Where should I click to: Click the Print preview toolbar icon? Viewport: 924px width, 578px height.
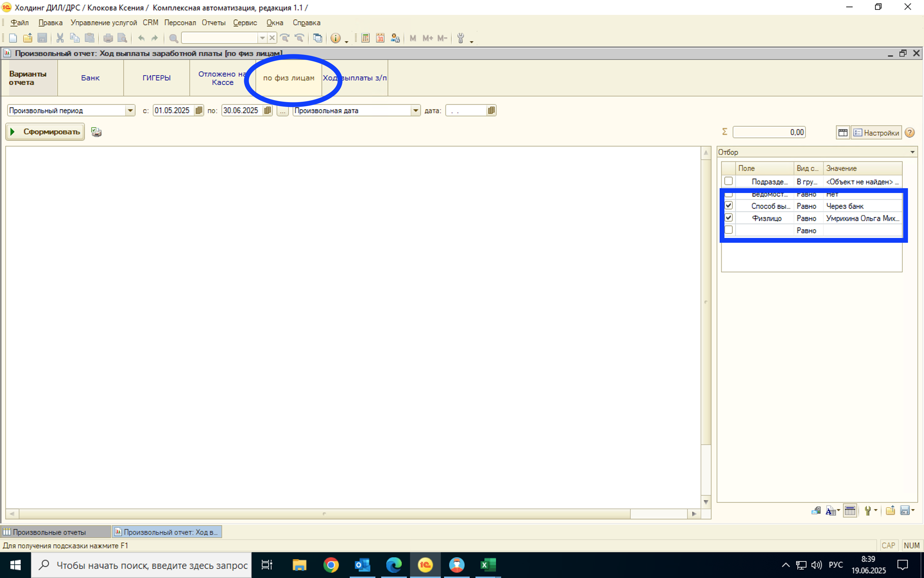(x=123, y=38)
